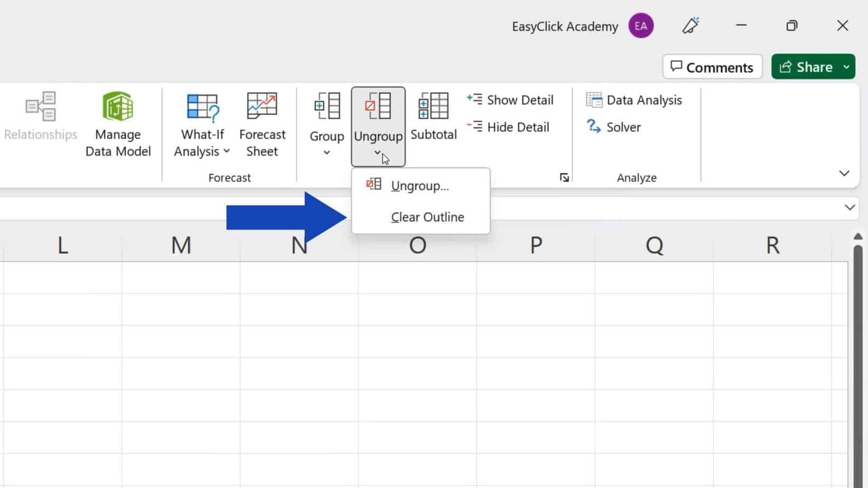Click the vertical scrollbar up arrow

[858, 237]
